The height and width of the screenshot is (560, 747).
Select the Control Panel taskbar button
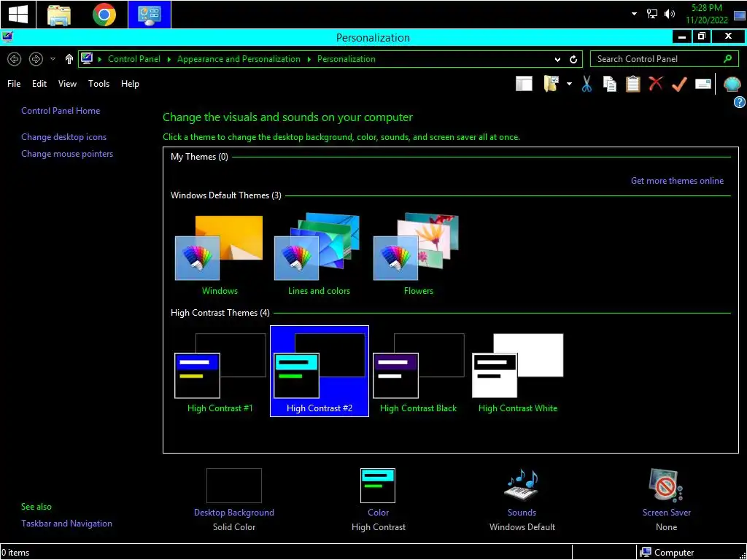[x=149, y=15]
